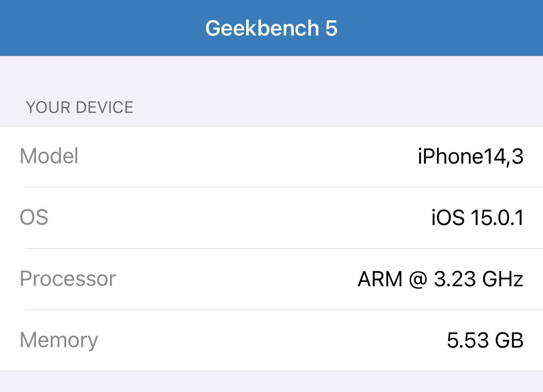Image resolution: width=543 pixels, height=392 pixels.
Task: Click the word DEVICE in section header
Action: (104, 107)
